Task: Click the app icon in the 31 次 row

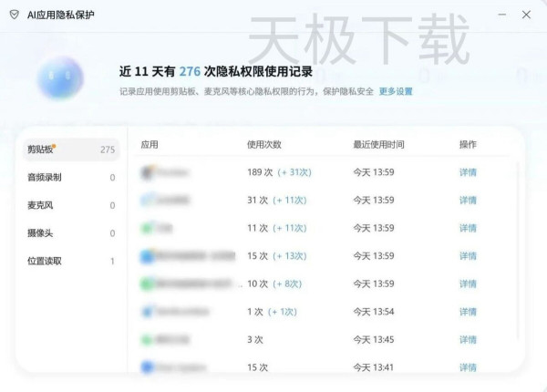Action: point(147,200)
